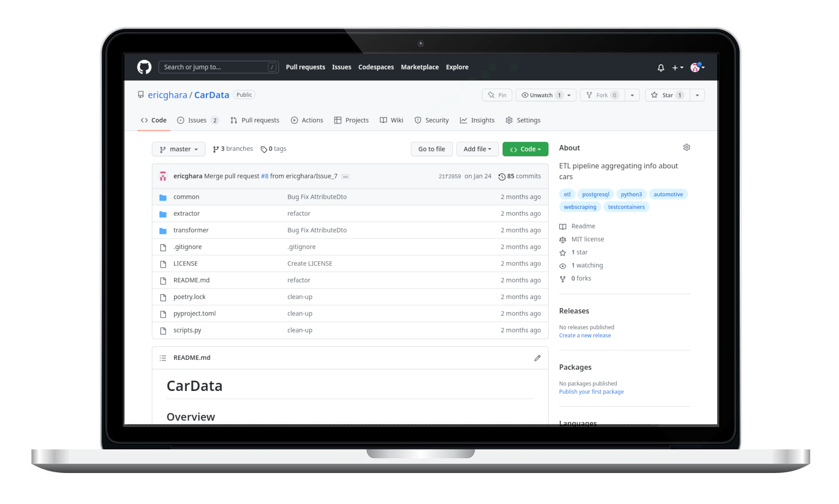The width and height of the screenshot is (839, 504).
Task: Open the Wiki tab
Action: pos(392,120)
